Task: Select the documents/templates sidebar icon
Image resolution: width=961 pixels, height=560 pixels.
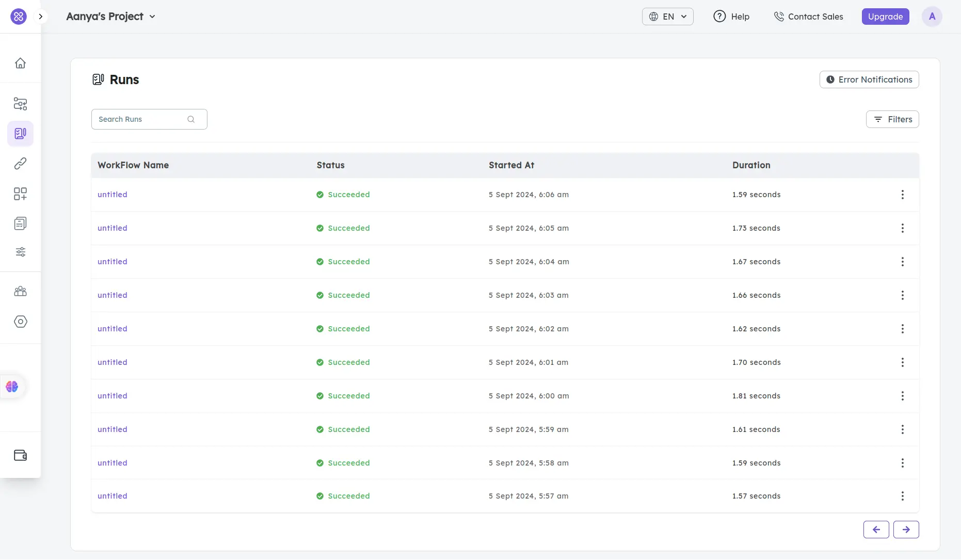Action: [x=20, y=223]
